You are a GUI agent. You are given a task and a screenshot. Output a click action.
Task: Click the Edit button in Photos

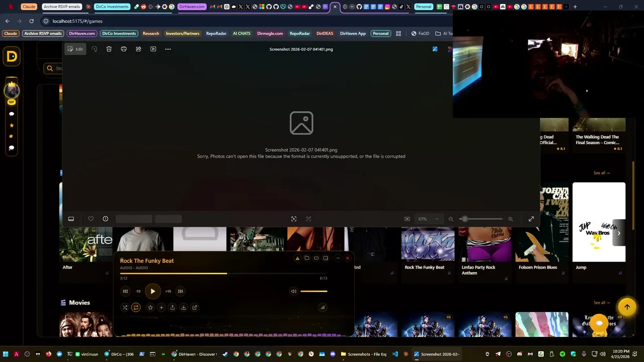[75, 49]
